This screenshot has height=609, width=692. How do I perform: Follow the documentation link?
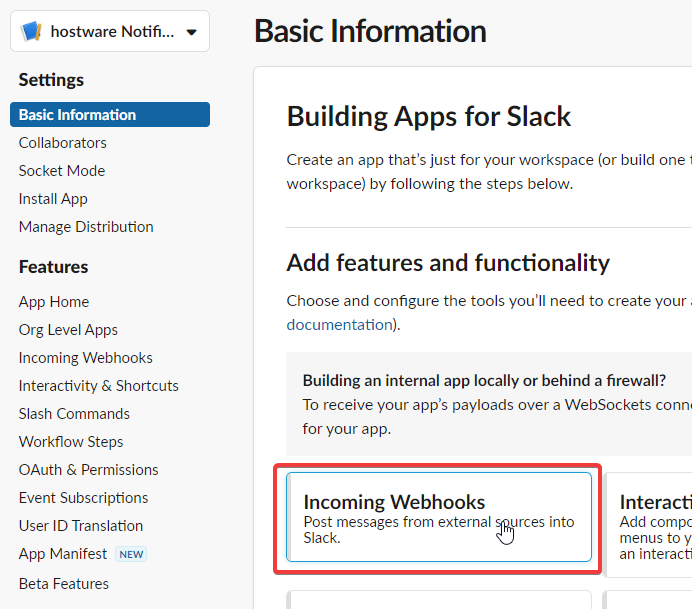pos(338,324)
